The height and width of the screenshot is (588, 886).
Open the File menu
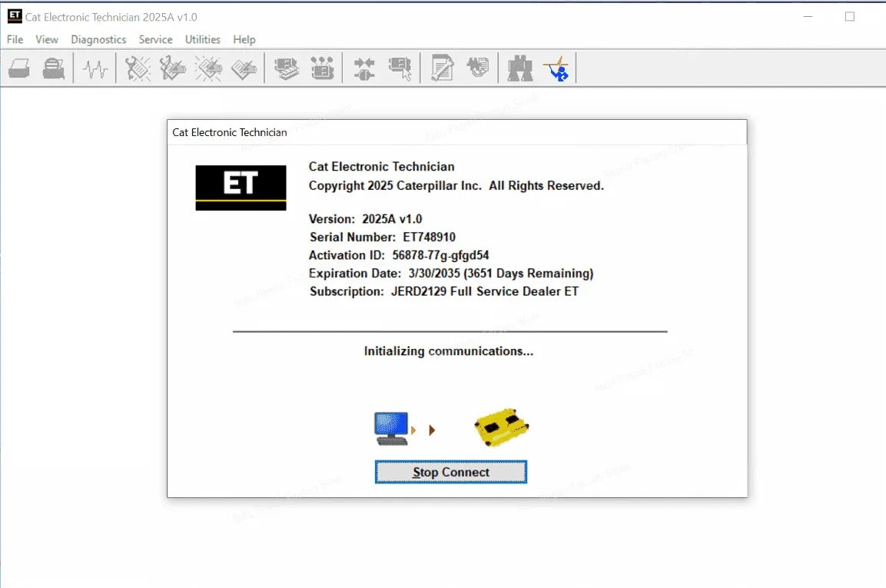tap(14, 39)
